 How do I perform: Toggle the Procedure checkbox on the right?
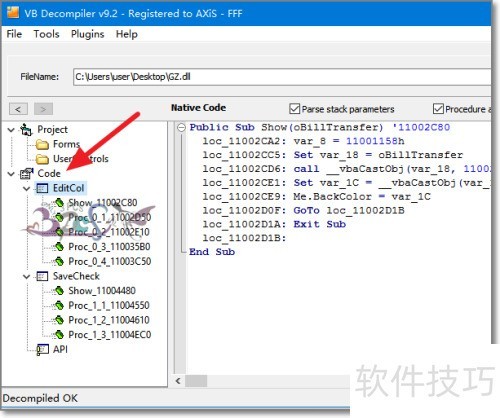click(x=438, y=109)
